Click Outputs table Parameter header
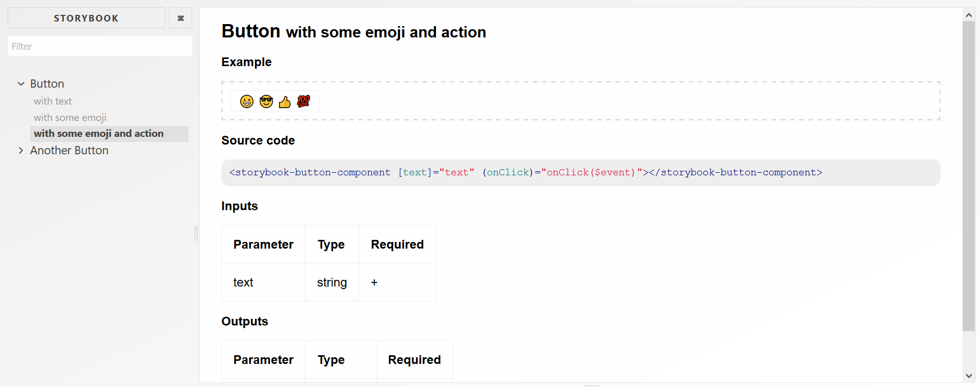The image size is (980, 387). (263, 360)
